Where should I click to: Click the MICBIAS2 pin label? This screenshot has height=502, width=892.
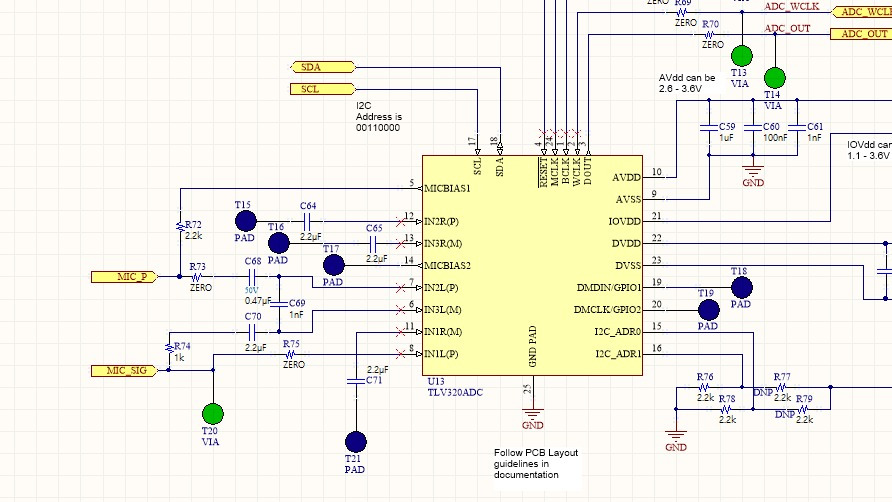pyautogui.click(x=448, y=266)
